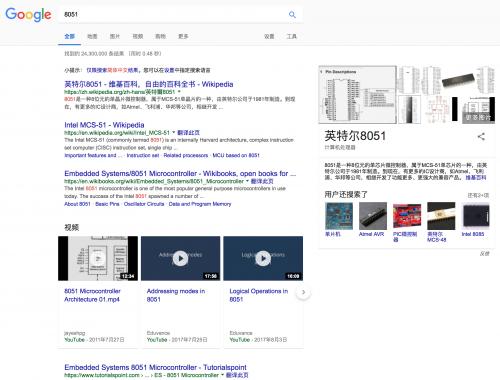The width and height of the screenshot is (500, 380).
Task: Open 英特尔8051 维基百科 Wikipedia result
Action: pyautogui.click(x=149, y=84)
